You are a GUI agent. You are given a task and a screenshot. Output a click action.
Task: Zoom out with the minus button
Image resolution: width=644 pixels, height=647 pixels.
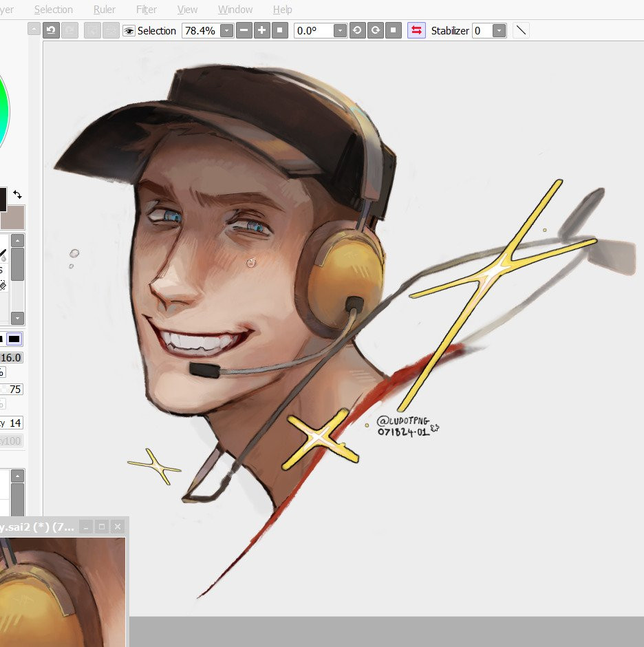[x=244, y=30]
